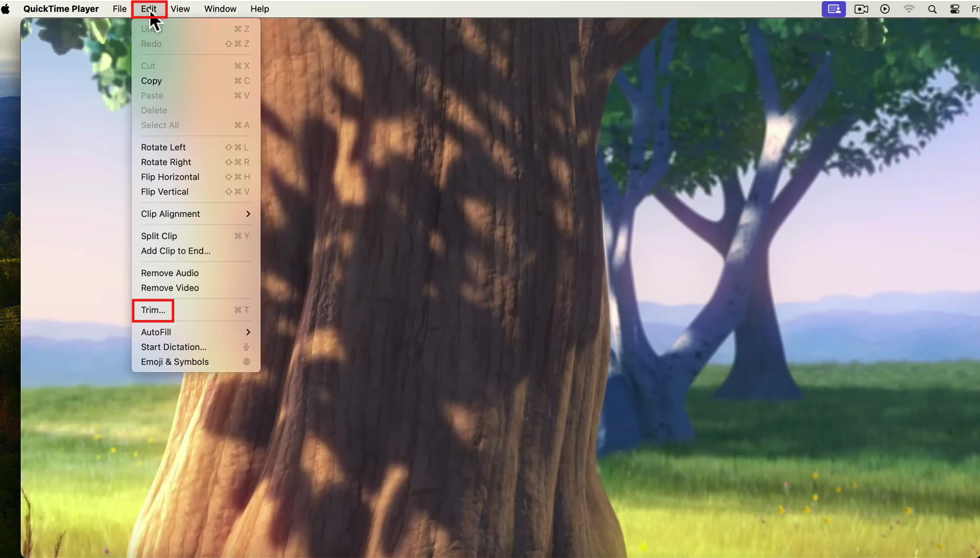Open the QuickTime Player app menu
This screenshot has width=980, height=558.
(61, 9)
